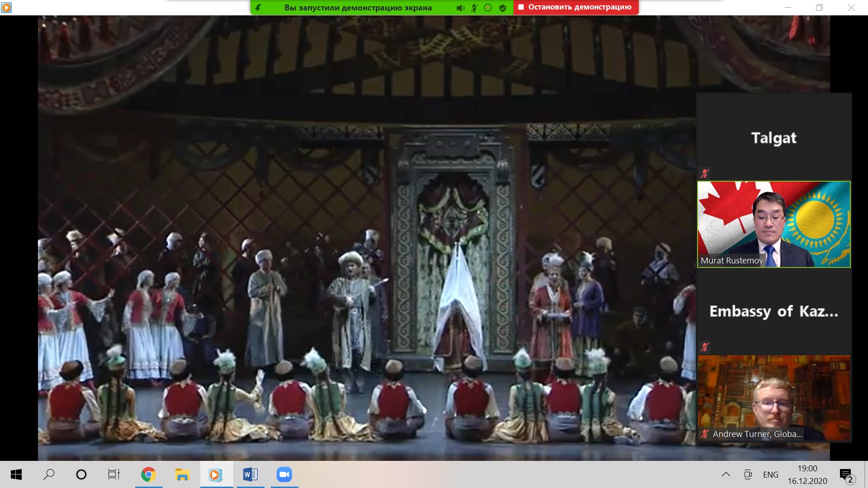
Task: Select Murat Rustemov video tile
Action: 774,224
